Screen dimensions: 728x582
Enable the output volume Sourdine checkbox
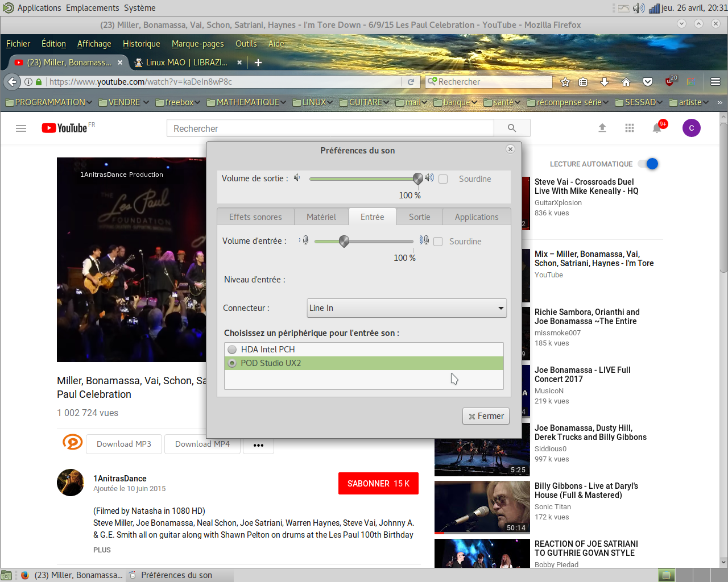[444, 179]
